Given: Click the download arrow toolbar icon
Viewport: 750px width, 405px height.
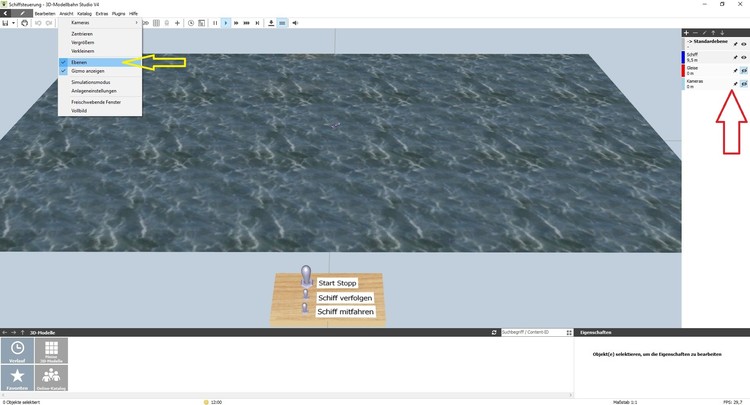Looking at the screenshot, I should click(x=271, y=23).
